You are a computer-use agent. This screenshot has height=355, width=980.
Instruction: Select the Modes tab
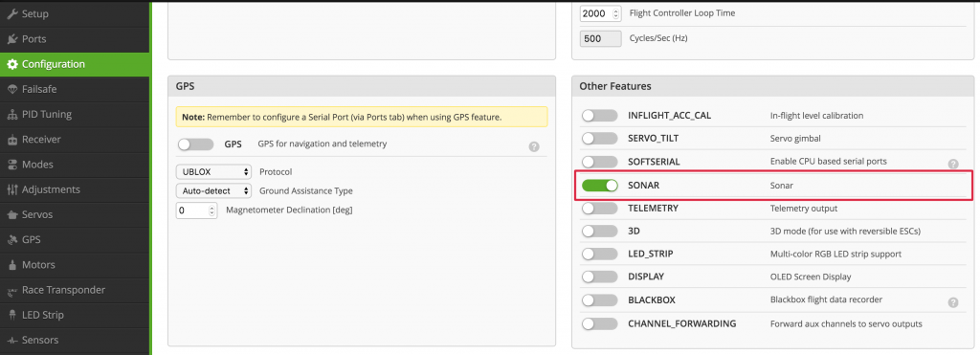point(75,165)
